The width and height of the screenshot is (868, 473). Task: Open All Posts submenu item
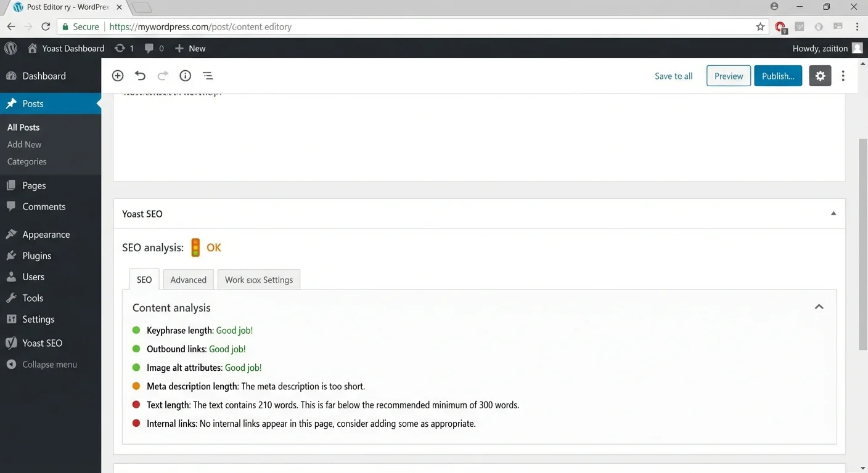23,127
